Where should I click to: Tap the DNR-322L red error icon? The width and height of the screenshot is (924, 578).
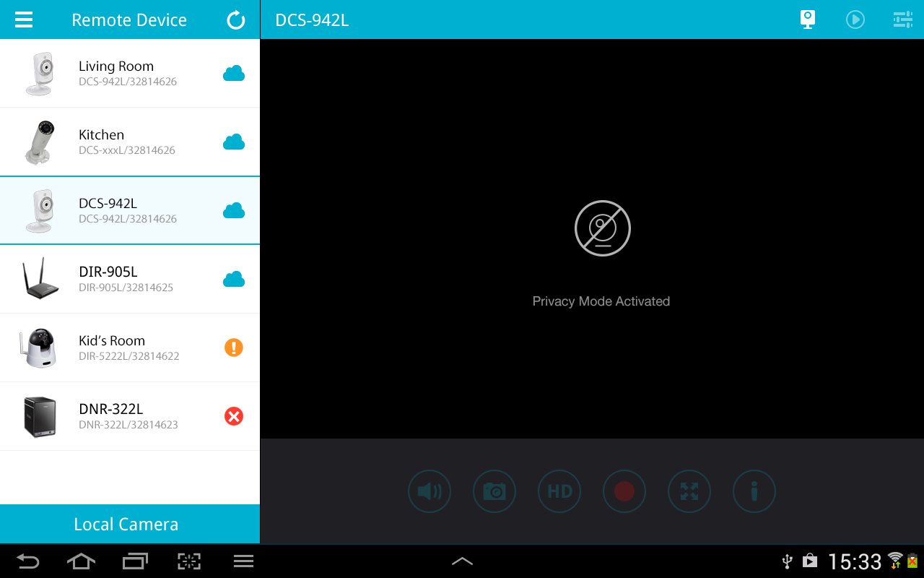click(x=234, y=416)
